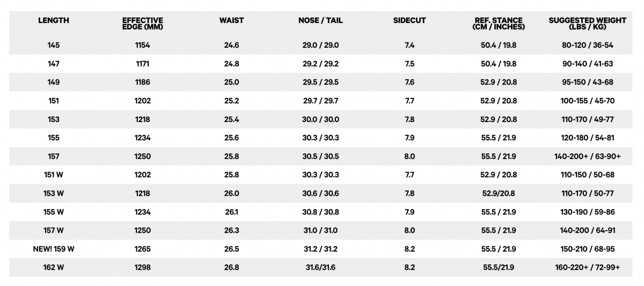
Task: Click effective edge value 1154
Action: [143, 46]
